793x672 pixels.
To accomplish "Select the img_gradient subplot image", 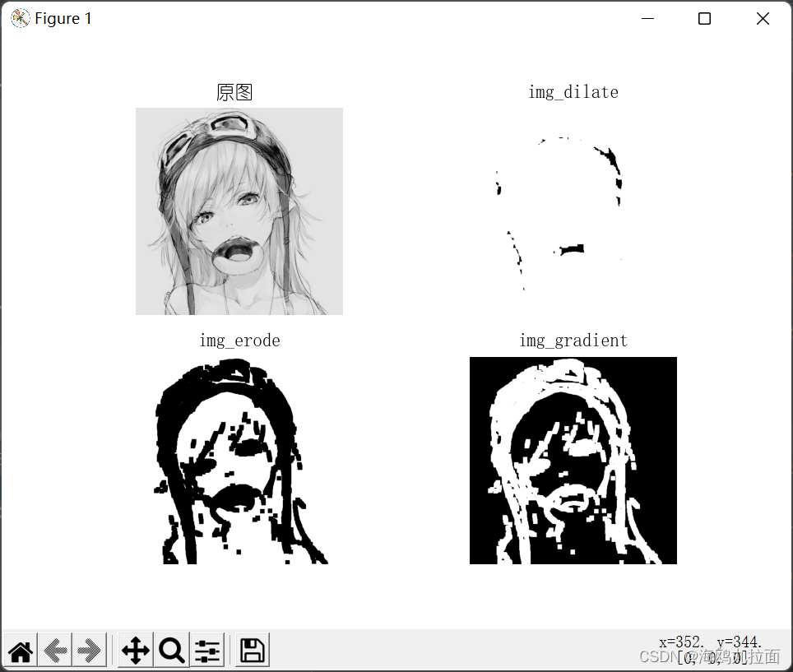I will tap(573, 461).
